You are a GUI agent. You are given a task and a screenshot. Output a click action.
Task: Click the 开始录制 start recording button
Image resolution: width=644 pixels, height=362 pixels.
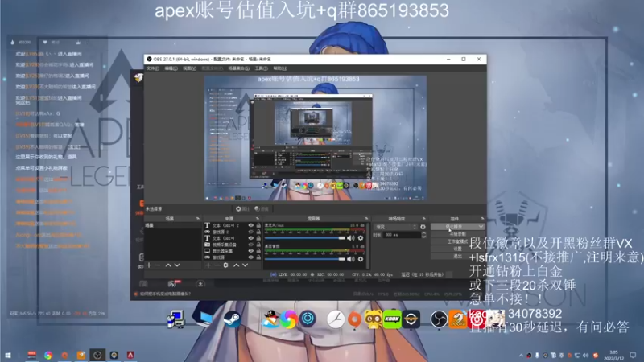pos(457,234)
